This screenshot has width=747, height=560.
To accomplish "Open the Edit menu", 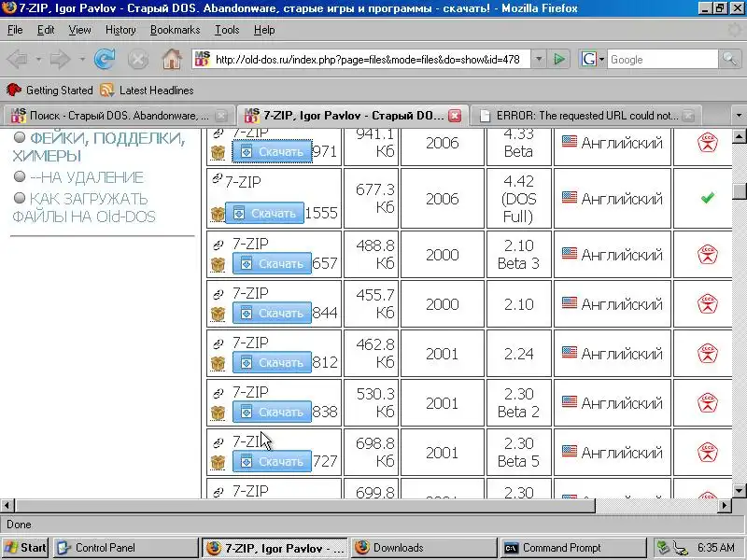I will [46, 30].
